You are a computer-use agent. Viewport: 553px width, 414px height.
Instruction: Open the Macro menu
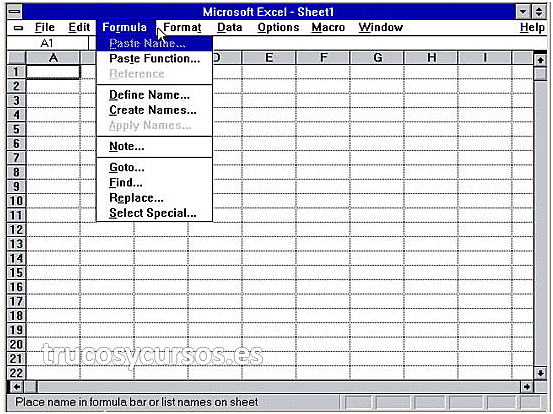click(x=328, y=28)
